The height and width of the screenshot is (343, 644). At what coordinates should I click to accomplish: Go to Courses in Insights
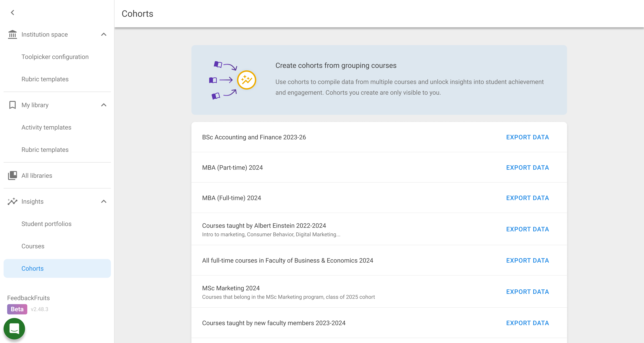tap(57, 246)
